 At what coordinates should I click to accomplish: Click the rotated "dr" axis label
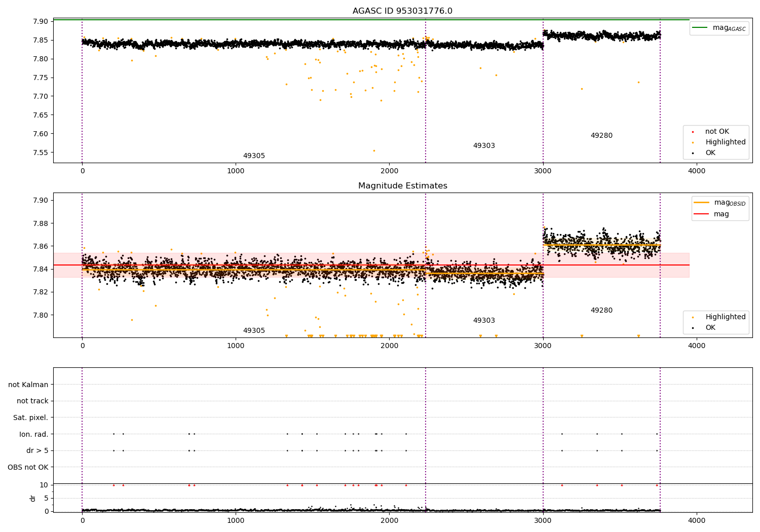(x=33, y=498)
